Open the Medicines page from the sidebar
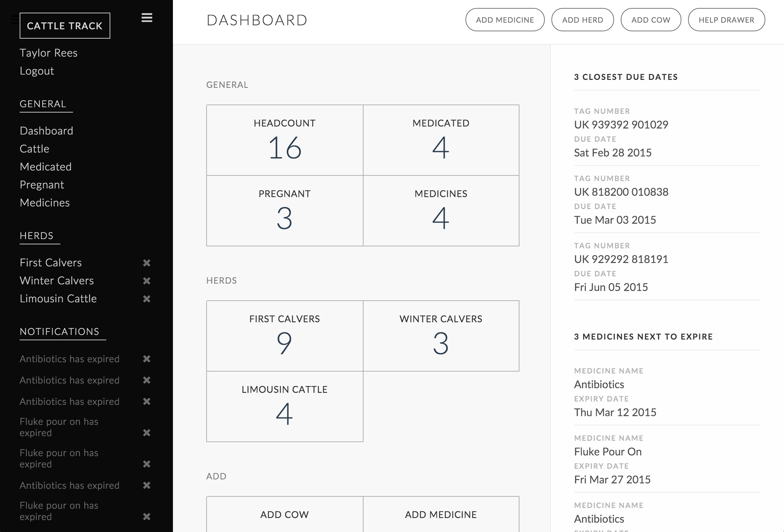This screenshot has height=532, width=784. pyautogui.click(x=45, y=203)
